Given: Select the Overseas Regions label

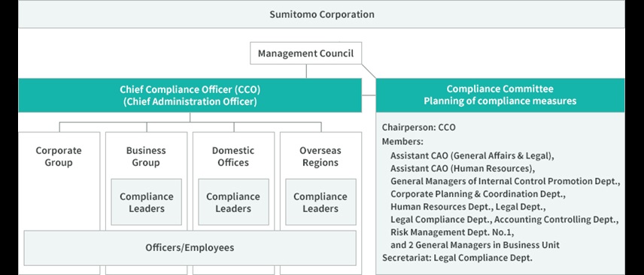Looking at the screenshot, I should (x=320, y=156).
